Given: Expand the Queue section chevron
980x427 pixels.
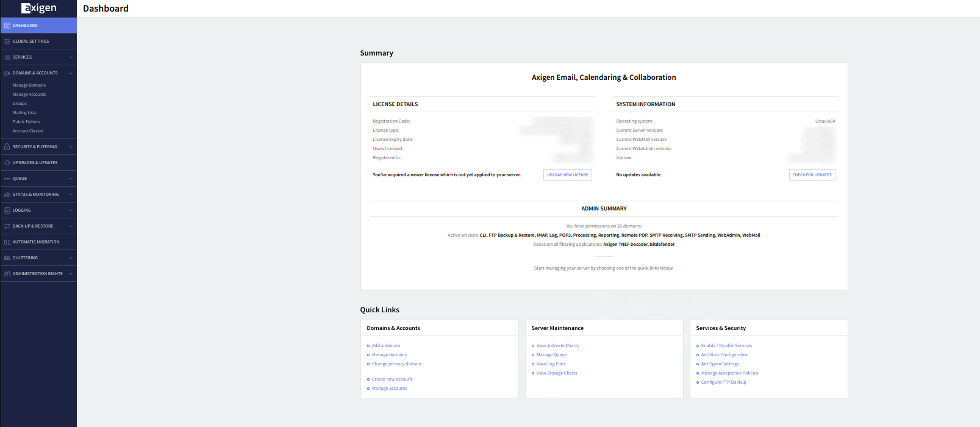Looking at the screenshot, I should [71, 179].
